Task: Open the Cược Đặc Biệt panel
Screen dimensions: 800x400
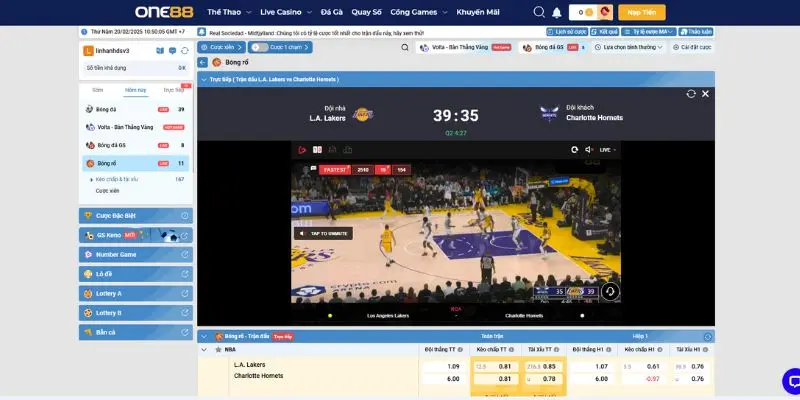Action: tap(136, 216)
